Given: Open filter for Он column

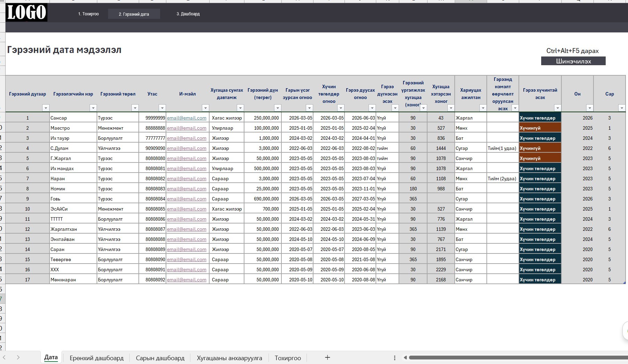Looking at the screenshot, I should click(x=590, y=108).
